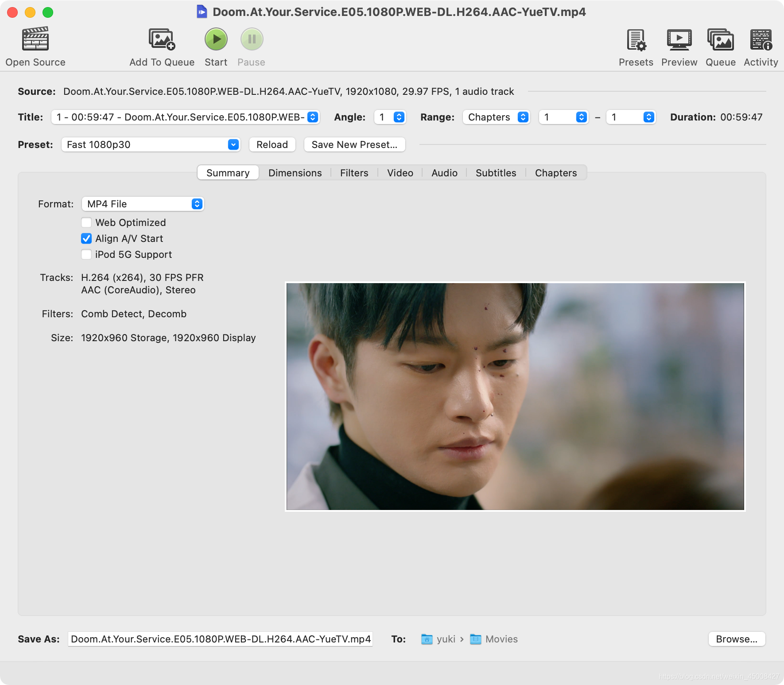Show the Queue window icon
Viewport: 784px width, 685px height.
pos(721,39)
